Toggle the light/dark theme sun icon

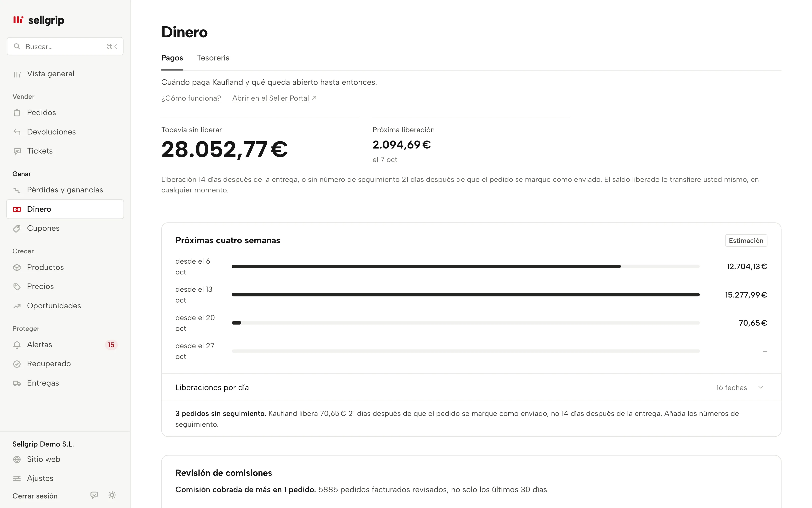point(113,495)
